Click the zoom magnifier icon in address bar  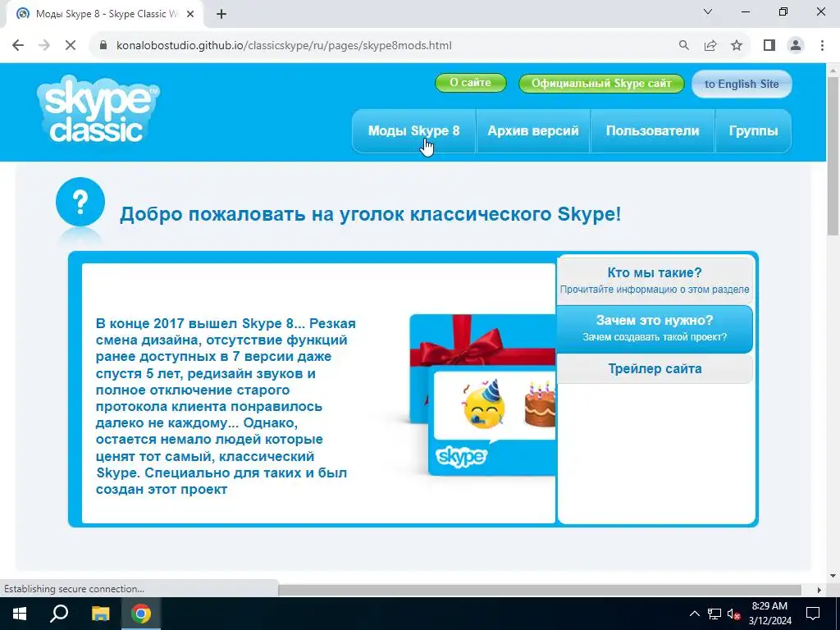pos(684,46)
